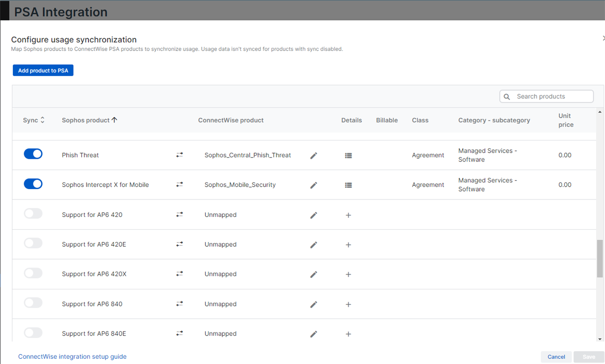Screen dimensions: 605x364
Task: Click Support for AP6 420X product name
Action: pyautogui.click(x=94, y=274)
